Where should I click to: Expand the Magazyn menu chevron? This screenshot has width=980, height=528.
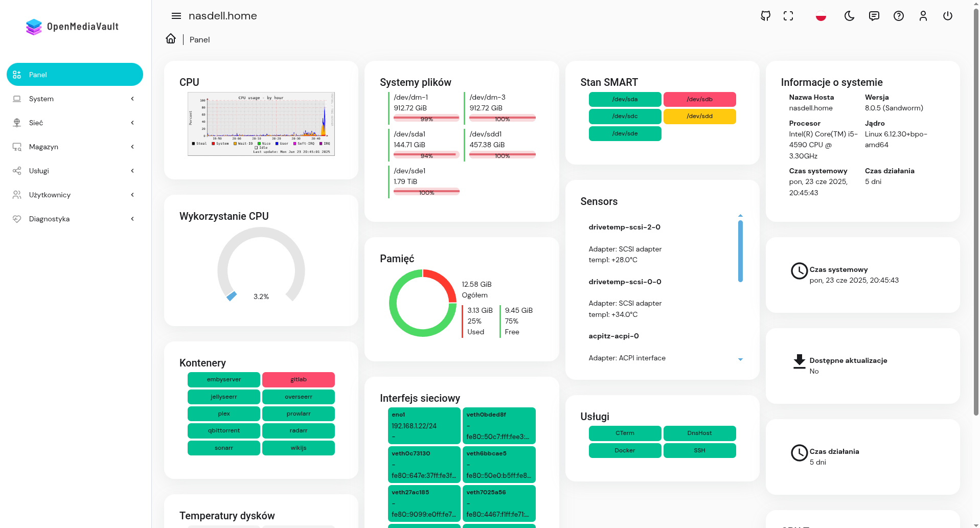click(x=132, y=147)
